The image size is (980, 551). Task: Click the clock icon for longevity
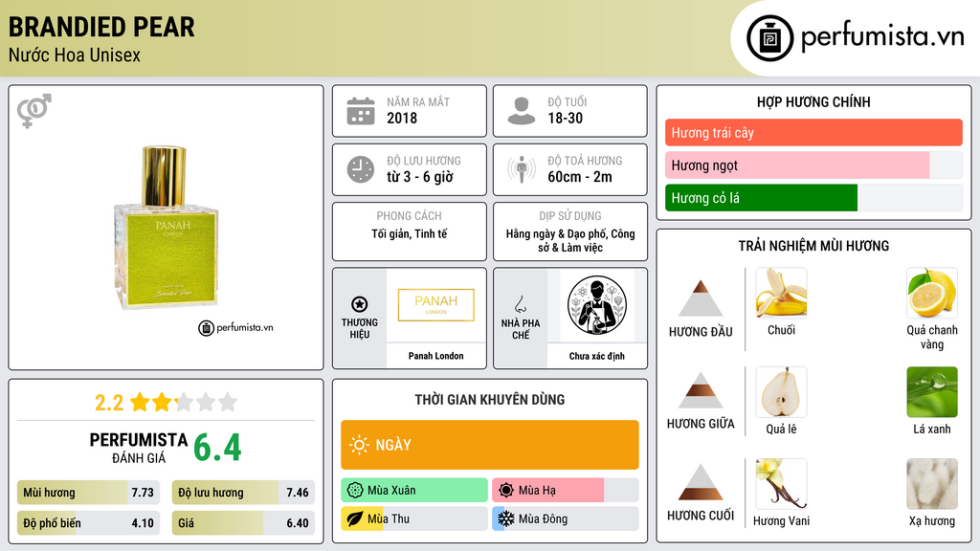361,169
